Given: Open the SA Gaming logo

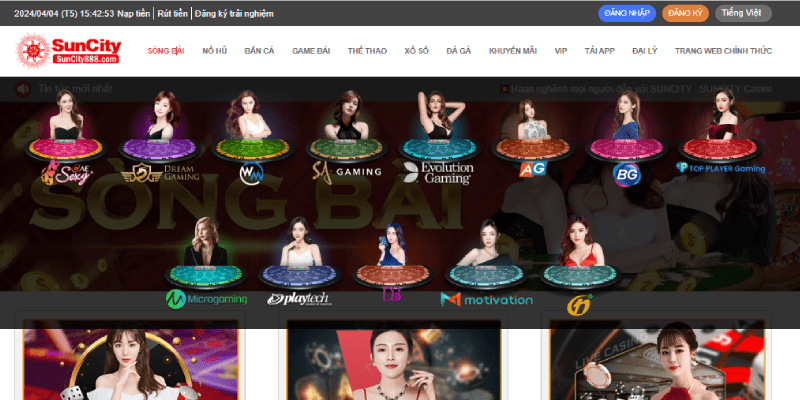Looking at the screenshot, I should [346, 172].
